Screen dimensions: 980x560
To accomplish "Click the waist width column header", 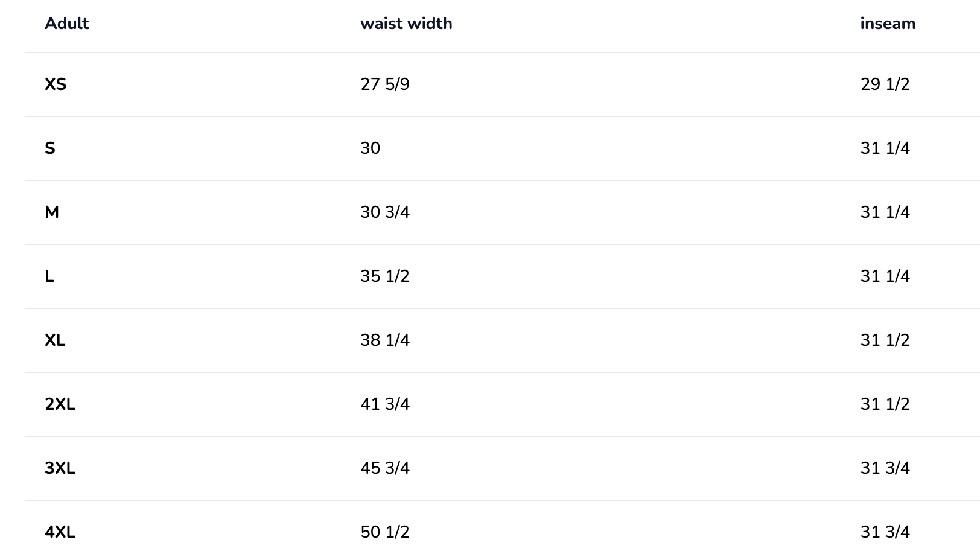I will [x=406, y=24].
